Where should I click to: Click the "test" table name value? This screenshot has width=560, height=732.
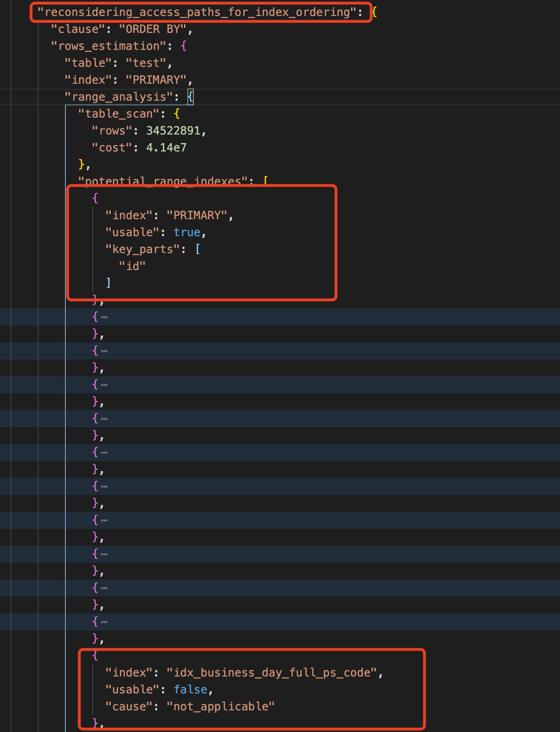pos(146,63)
